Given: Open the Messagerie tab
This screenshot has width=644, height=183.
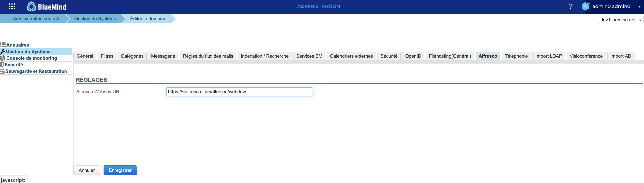Looking at the screenshot, I should (x=163, y=56).
